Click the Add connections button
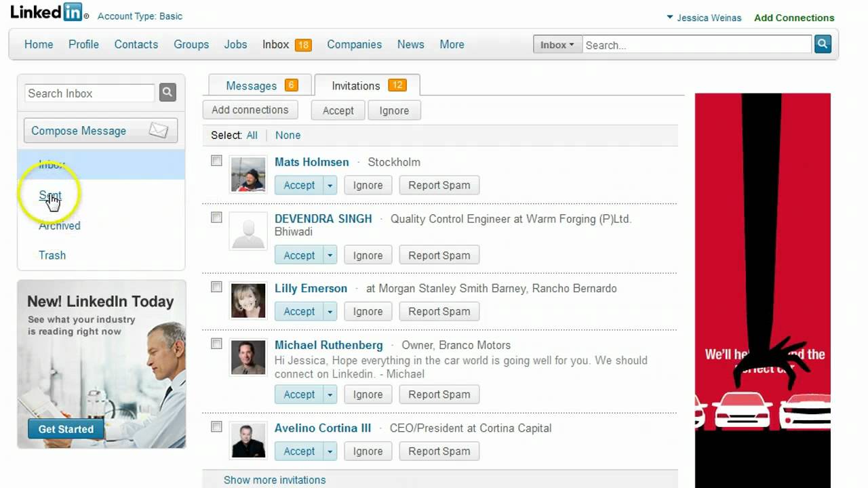The width and height of the screenshot is (868, 488). tap(250, 110)
